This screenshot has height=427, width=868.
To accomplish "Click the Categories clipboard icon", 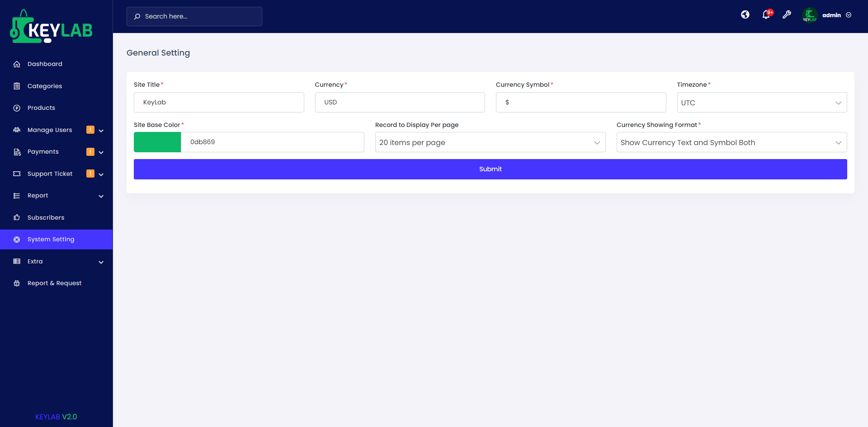I will click(17, 86).
